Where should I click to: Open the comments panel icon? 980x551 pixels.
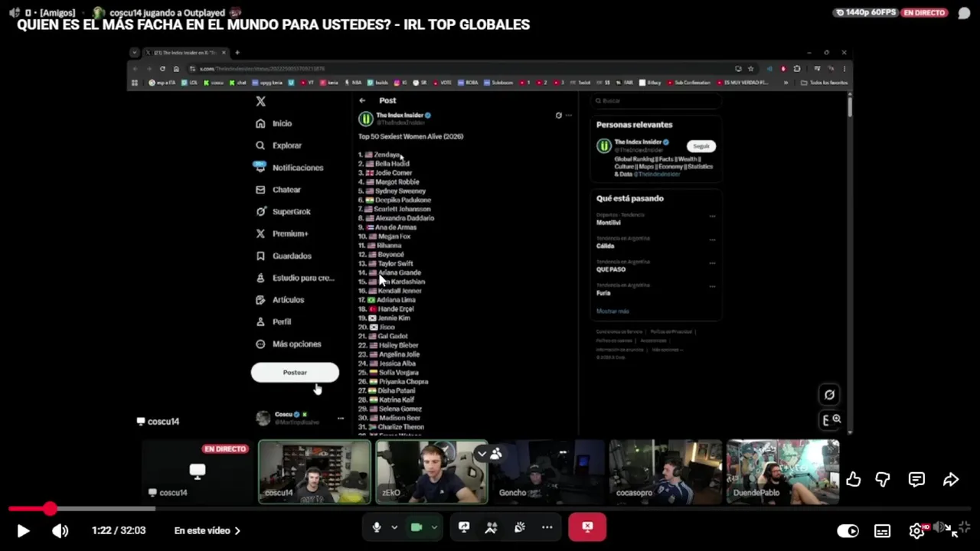pyautogui.click(x=916, y=479)
